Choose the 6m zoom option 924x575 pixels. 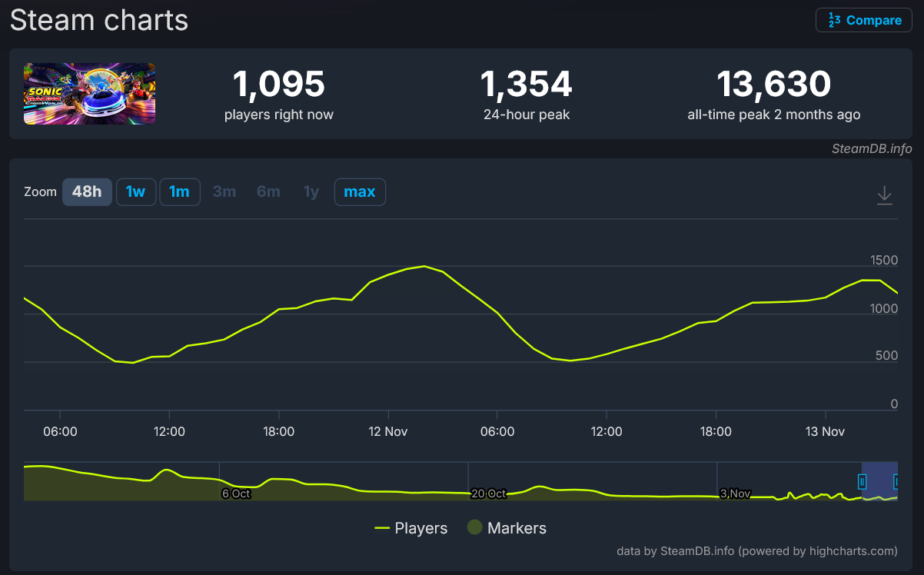(x=268, y=191)
